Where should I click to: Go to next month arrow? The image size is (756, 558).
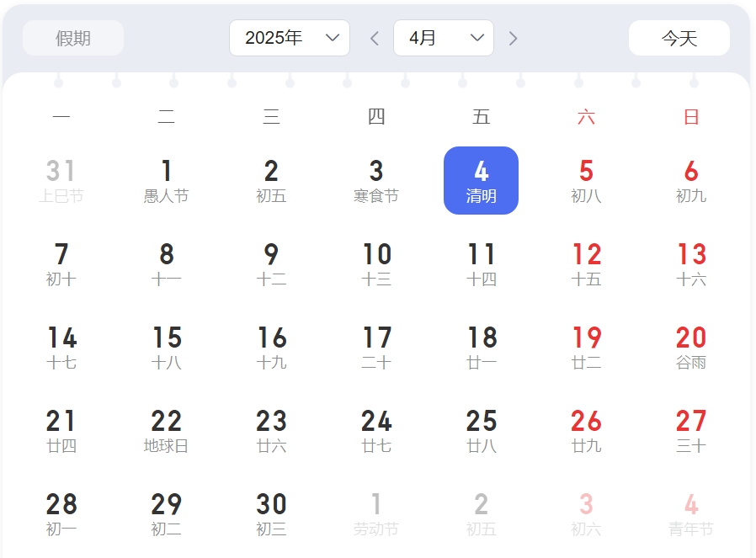pos(513,38)
